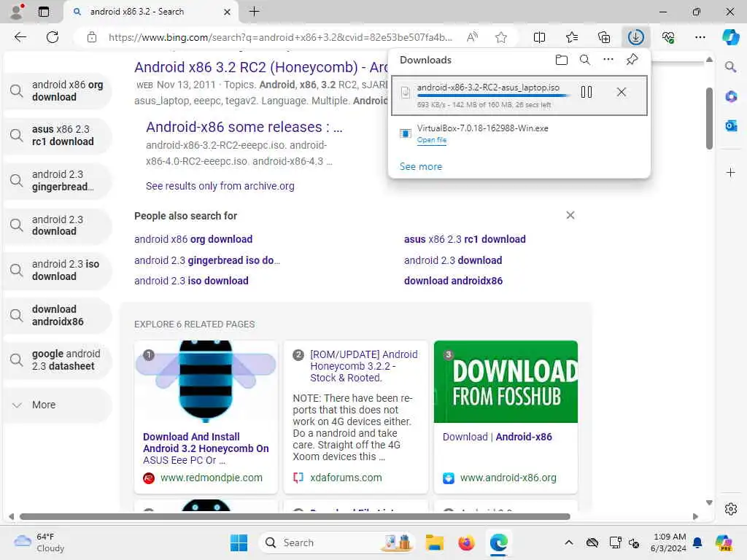Launch Copilot from the sidebar
The image size is (747, 560).
[730, 37]
